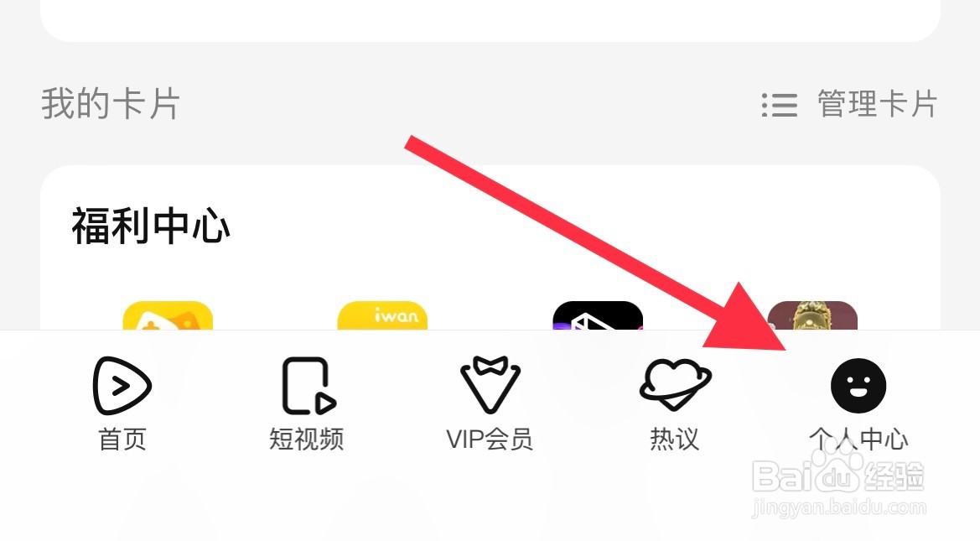The height and width of the screenshot is (541, 980).
Task: Open the 首页 home tab icon
Action: 122,385
